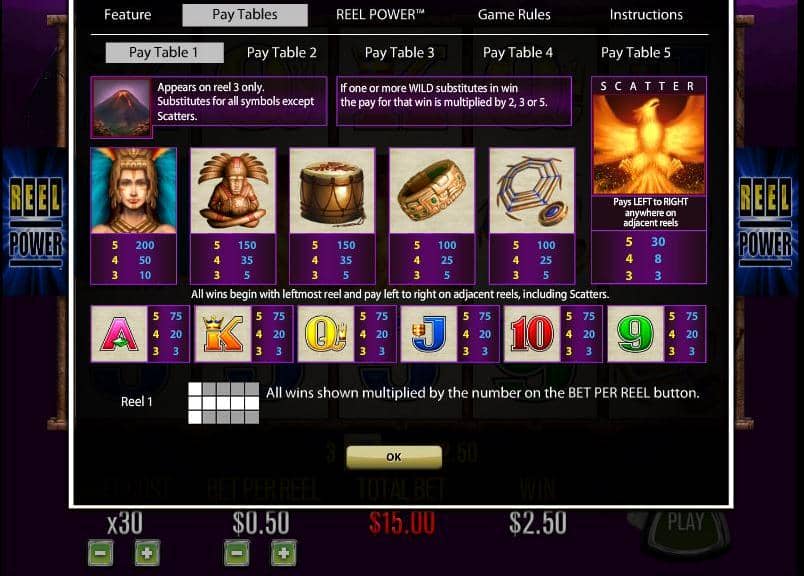Open the Game Rules tab
Image resolution: width=804 pixels, height=576 pixels.
click(x=514, y=14)
